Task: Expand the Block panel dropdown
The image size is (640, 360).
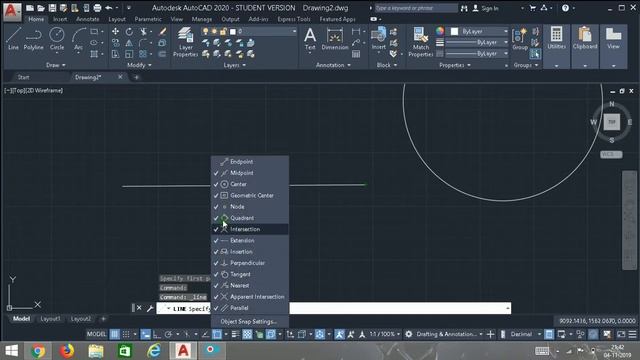Action: (386, 65)
